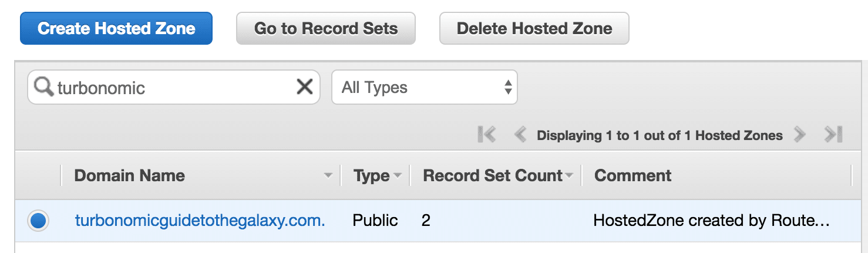Open turbonomicguidetothegalaxy.com domain link
The height and width of the screenshot is (253, 868).
coord(200,221)
